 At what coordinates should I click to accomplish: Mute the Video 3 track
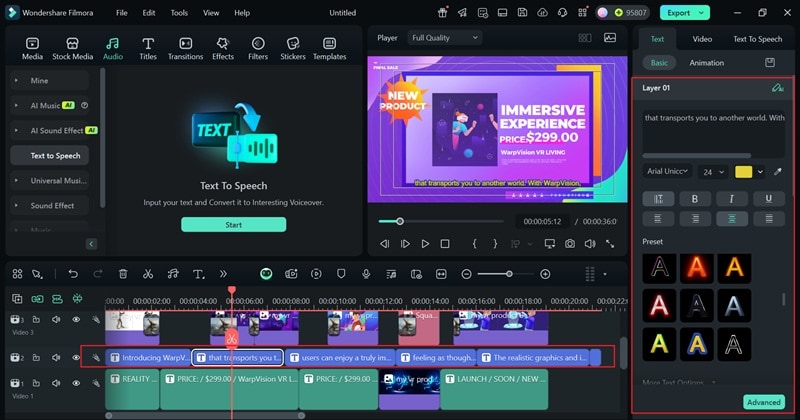tap(56, 319)
